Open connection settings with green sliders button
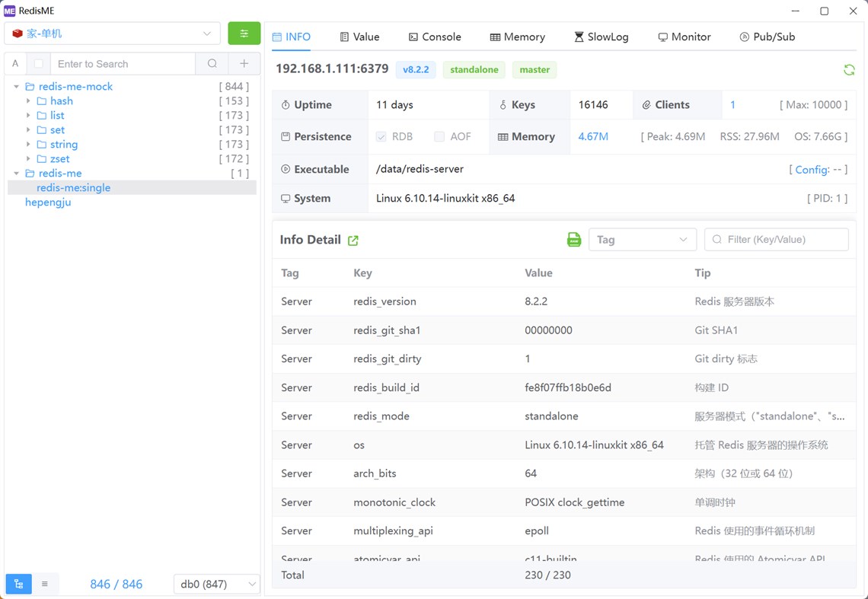The image size is (868, 599). point(244,33)
